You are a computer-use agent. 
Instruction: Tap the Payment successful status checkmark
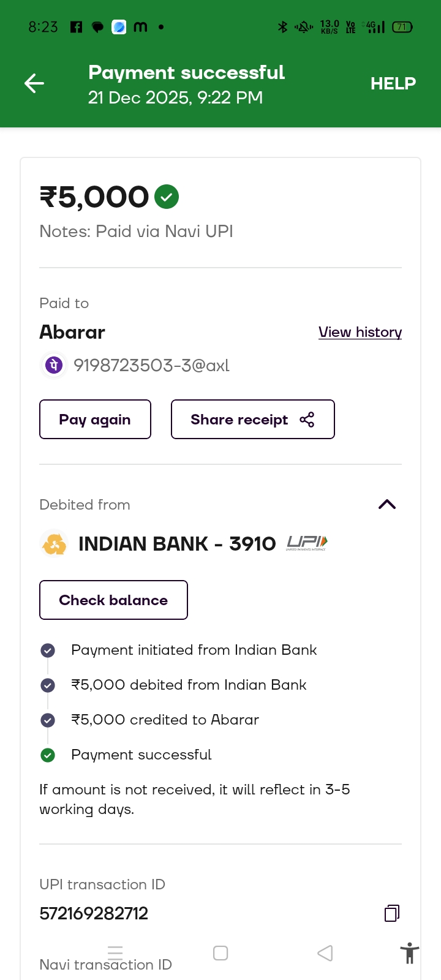48,755
